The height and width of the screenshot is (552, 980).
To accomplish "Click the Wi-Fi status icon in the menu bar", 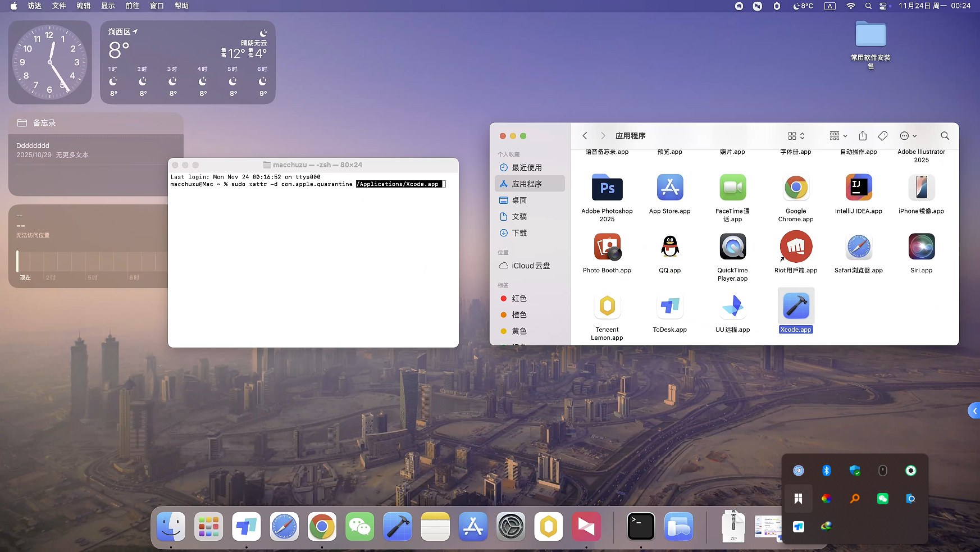I will (850, 6).
